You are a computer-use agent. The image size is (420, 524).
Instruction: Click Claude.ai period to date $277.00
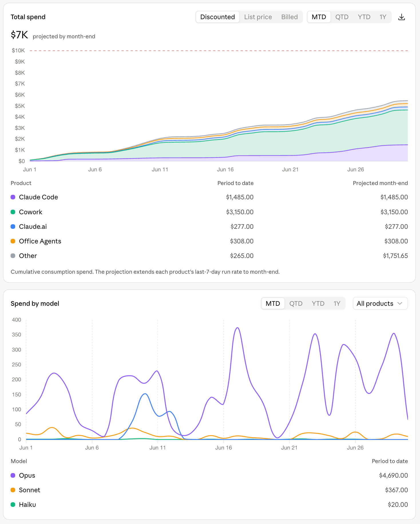click(x=242, y=227)
